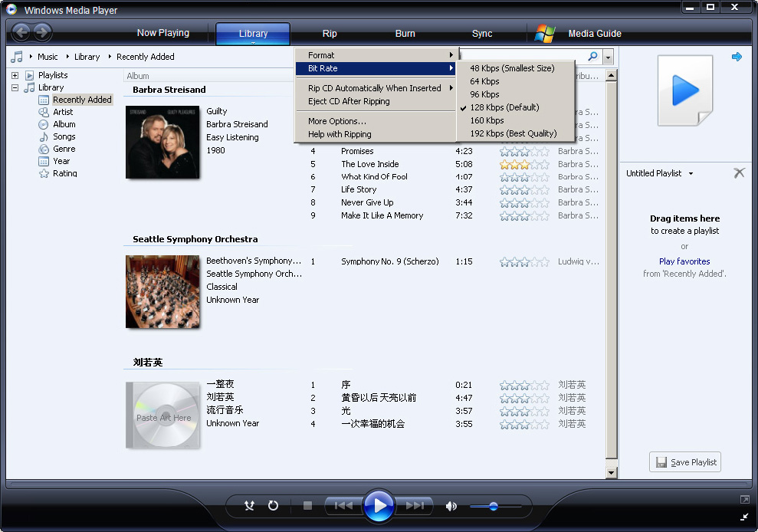This screenshot has width=758, height=532.
Task: Click the Library breadcrumb in the address bar
Action: click(x=87, y=57)
